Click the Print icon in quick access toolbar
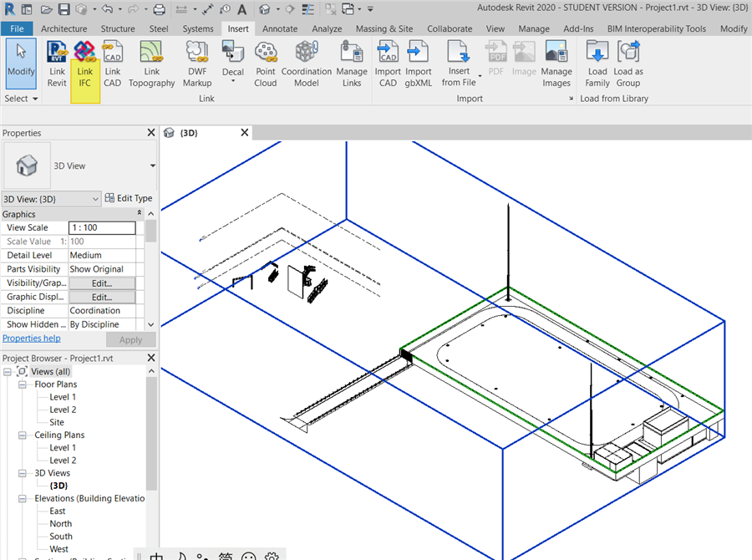This screenshot has height=560, width=752. pos(160,9)
